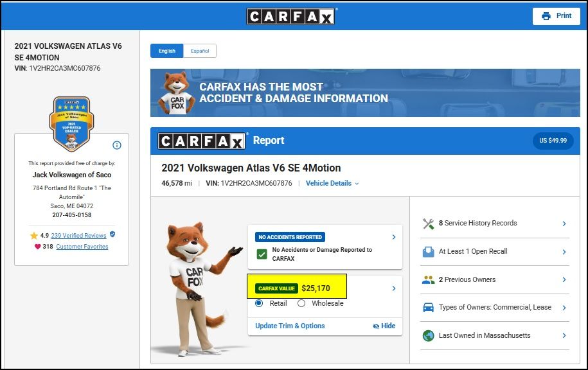Screen dimensions: 588x370
Task: Click the CARFAX VALUE green label
Action: click(276, 288)
